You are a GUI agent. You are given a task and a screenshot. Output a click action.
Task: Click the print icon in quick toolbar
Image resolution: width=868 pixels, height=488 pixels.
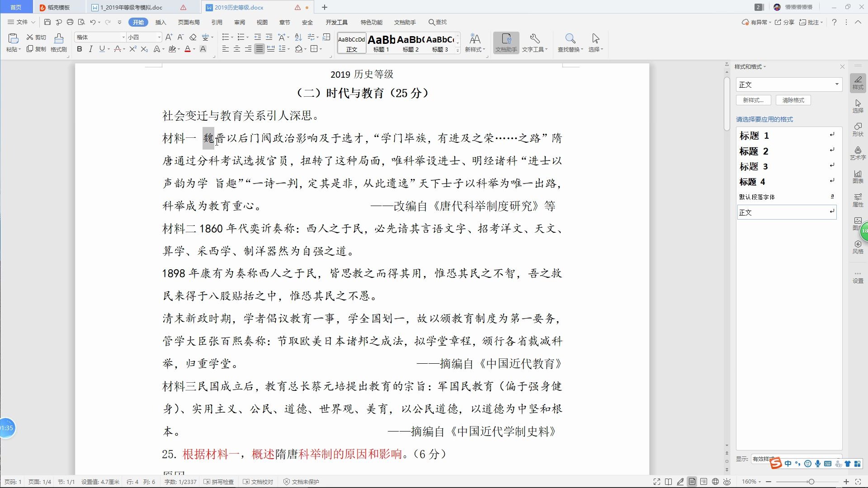(x=70, y=22)
